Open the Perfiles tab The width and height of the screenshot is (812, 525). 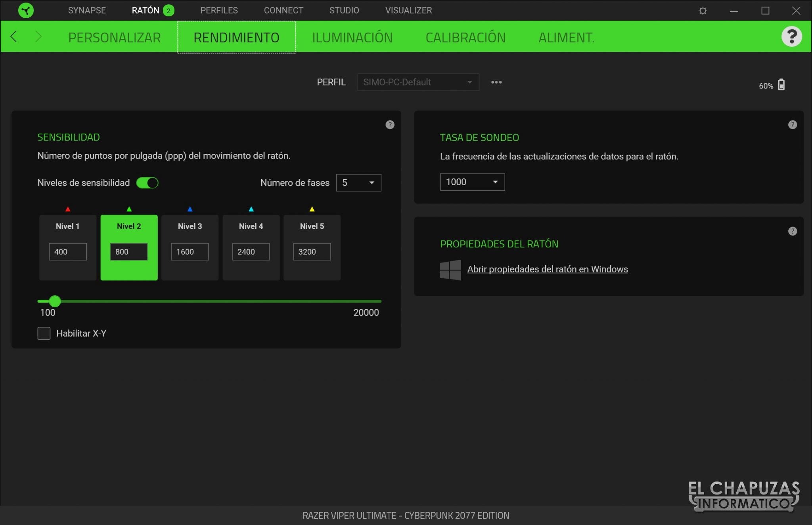pyautogui.click(x=219, y=11)
